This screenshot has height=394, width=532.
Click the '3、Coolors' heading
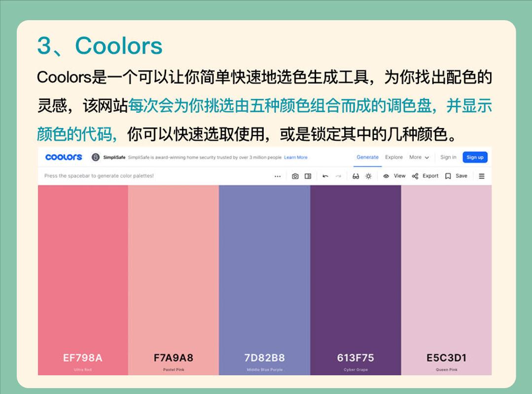tap(100, 45)
